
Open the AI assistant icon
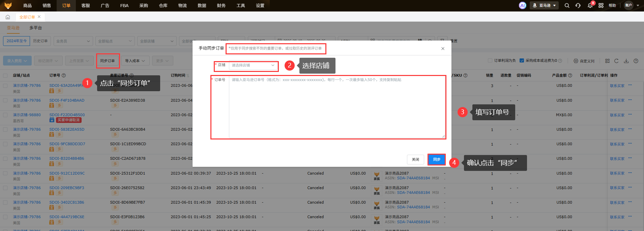522,5
